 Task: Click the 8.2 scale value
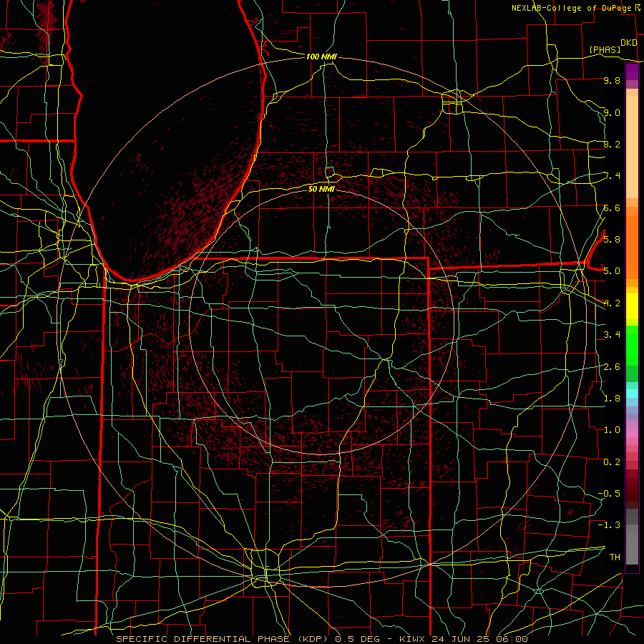[x=612, y=144]
